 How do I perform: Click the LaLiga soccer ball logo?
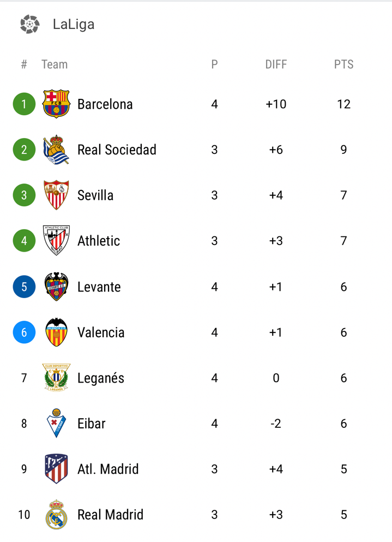click(29, 24)
